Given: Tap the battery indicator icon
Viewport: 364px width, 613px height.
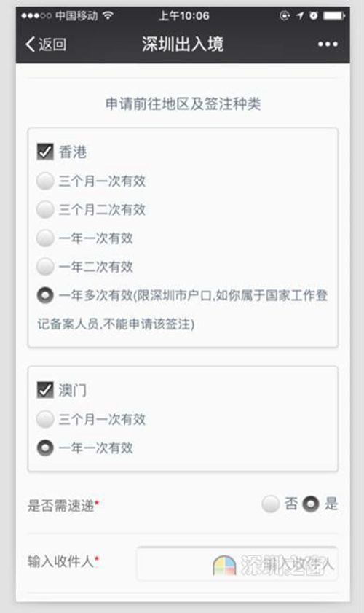Looking at the screenshot, I should [x=334, y=15].
